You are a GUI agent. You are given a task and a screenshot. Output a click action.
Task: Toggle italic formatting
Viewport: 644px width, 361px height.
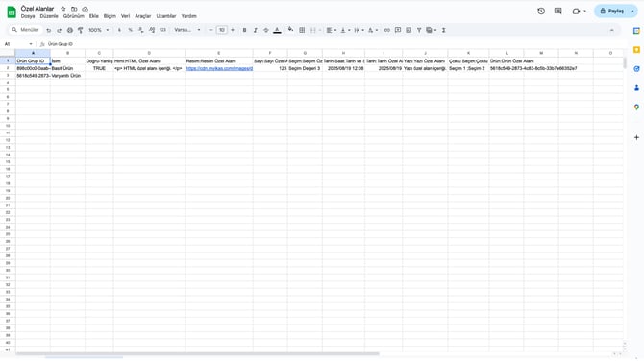click(x=255, y=30)
